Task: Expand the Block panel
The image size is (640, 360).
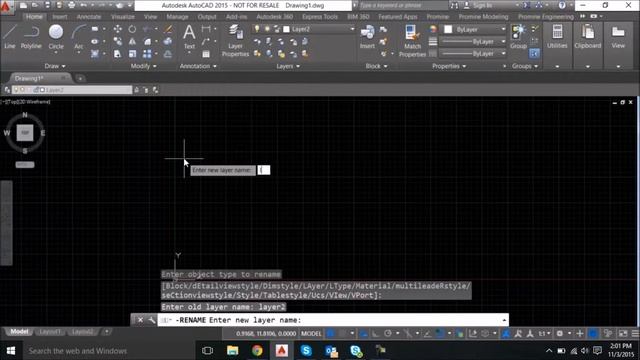Action: tap(376, 66)
